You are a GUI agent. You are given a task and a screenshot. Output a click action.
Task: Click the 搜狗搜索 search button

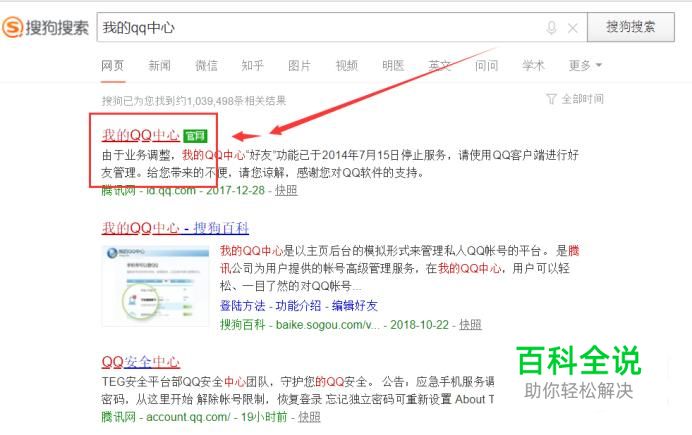(x=631, y=27)
